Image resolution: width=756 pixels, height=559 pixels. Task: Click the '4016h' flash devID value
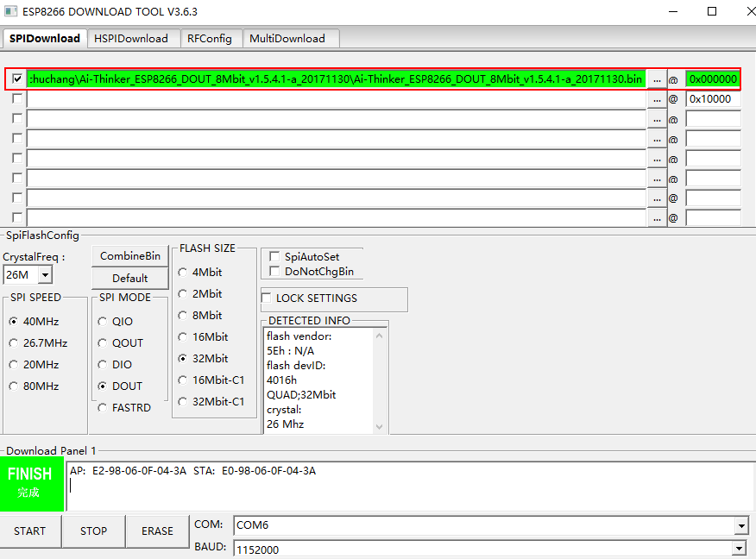point(281,380)
